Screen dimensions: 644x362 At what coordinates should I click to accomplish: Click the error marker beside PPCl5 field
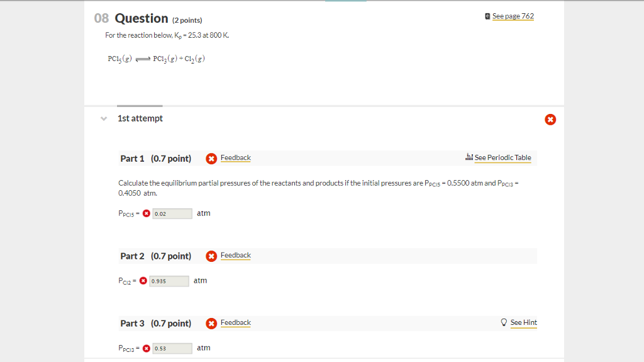146,213
